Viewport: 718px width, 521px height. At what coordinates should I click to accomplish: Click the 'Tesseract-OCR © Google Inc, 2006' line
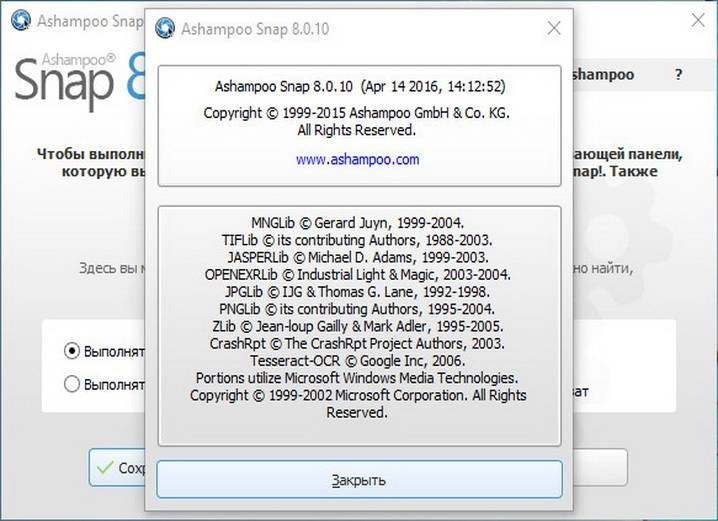(358, 361)
